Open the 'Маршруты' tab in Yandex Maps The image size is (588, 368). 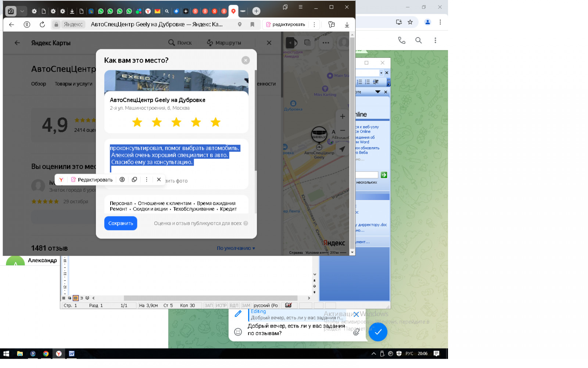224,43
